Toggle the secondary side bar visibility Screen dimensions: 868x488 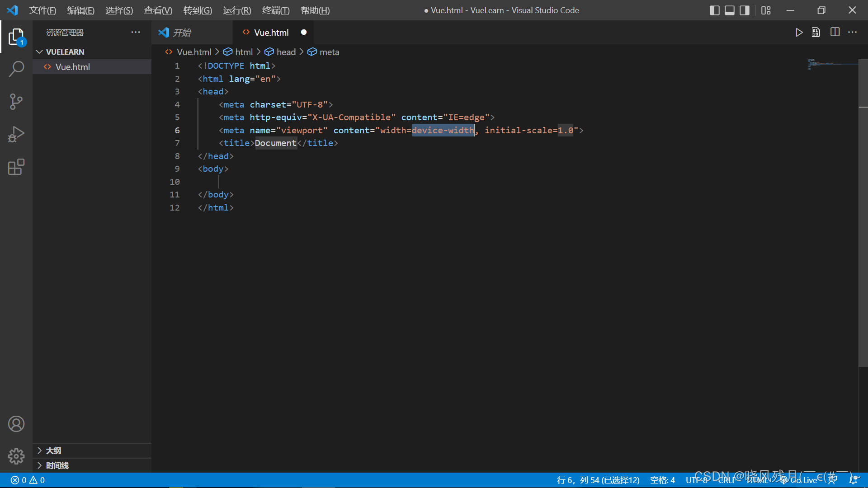tap(744, 10)
